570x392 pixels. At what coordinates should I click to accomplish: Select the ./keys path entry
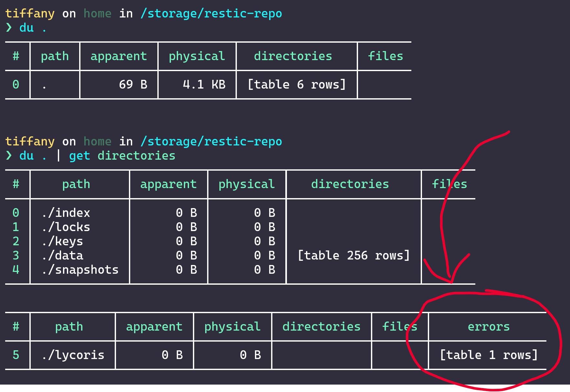[62, 241]
